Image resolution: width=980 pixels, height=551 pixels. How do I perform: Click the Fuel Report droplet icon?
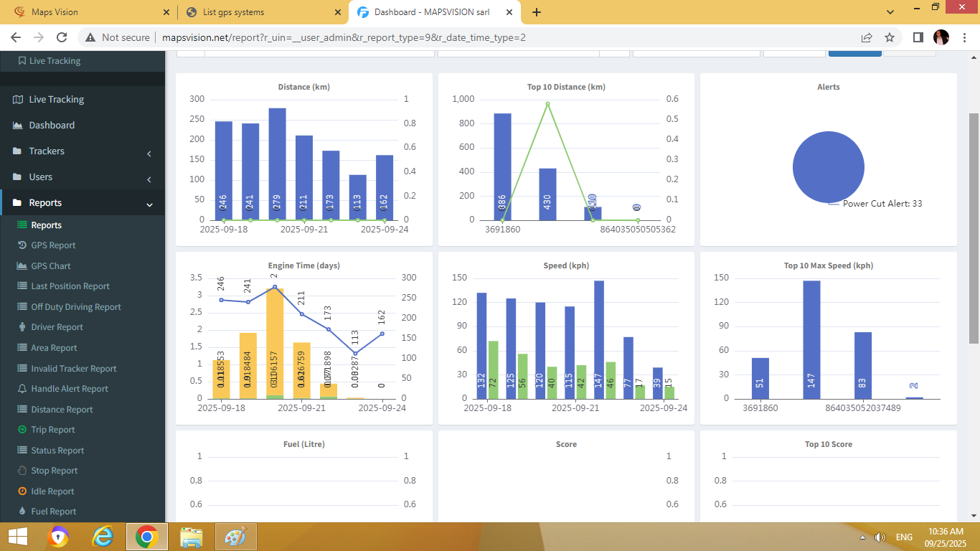click(x=22, y=512)
